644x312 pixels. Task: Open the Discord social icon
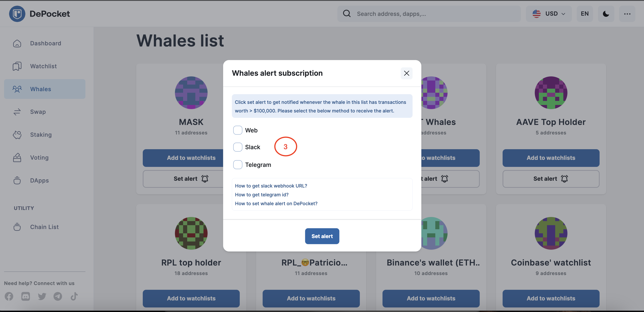click(26, 296)
